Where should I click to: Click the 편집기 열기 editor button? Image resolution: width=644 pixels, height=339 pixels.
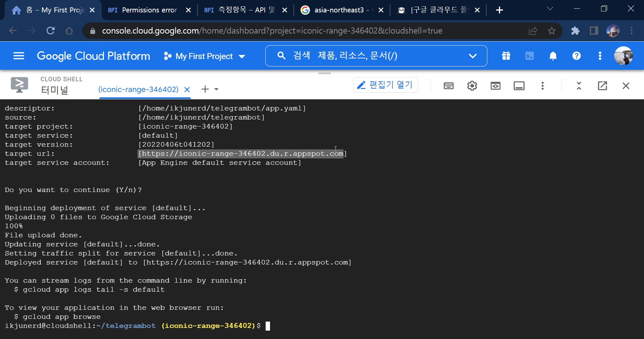tap(386, 85)
